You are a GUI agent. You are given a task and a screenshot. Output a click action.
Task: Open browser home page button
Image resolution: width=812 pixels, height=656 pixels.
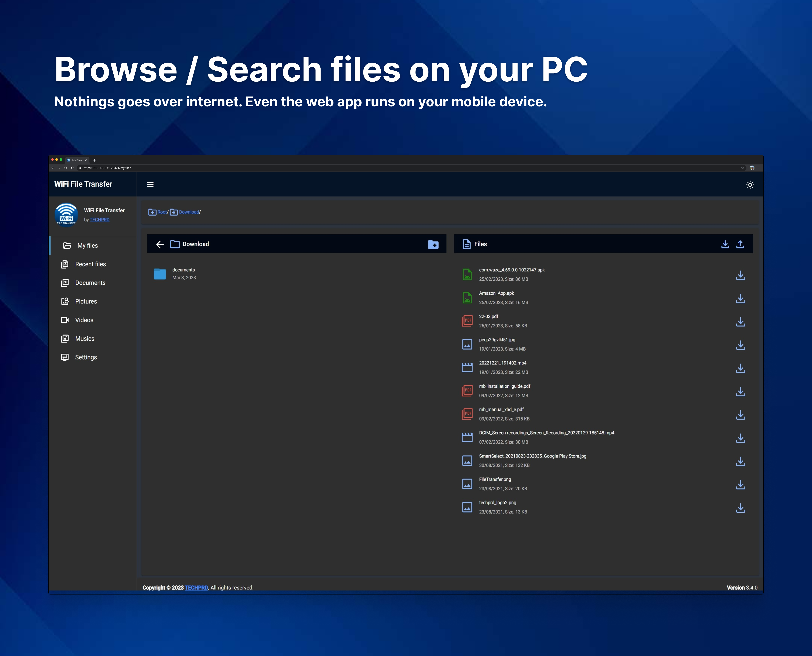[72, 168]
